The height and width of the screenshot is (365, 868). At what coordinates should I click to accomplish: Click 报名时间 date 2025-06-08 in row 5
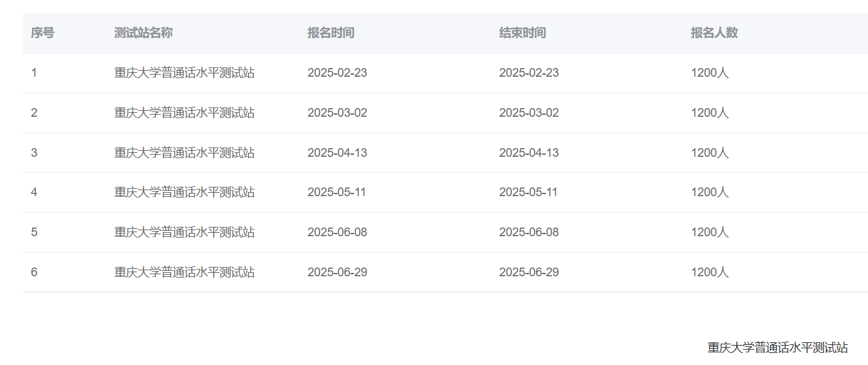coord(337,232)
